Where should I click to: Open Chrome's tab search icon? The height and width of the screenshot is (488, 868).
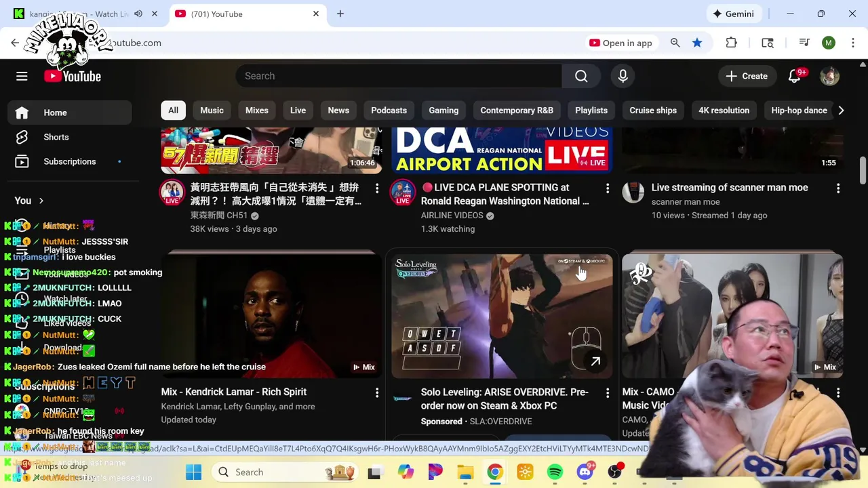pos(768,43)
